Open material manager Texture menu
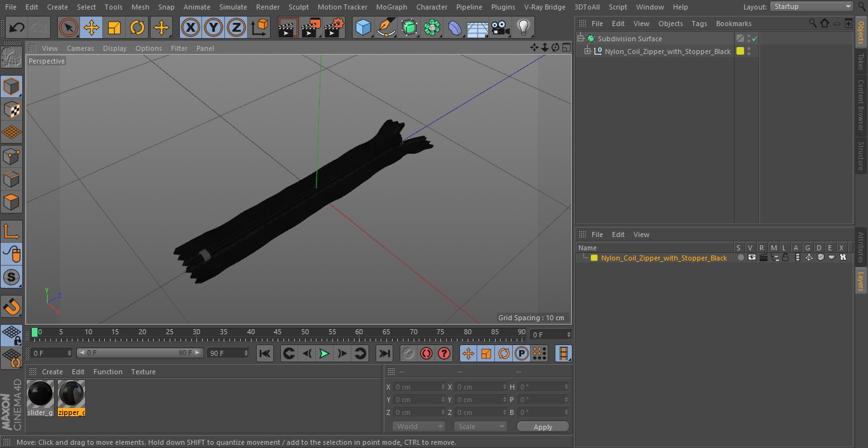The image size is (868, 448). 143,372
